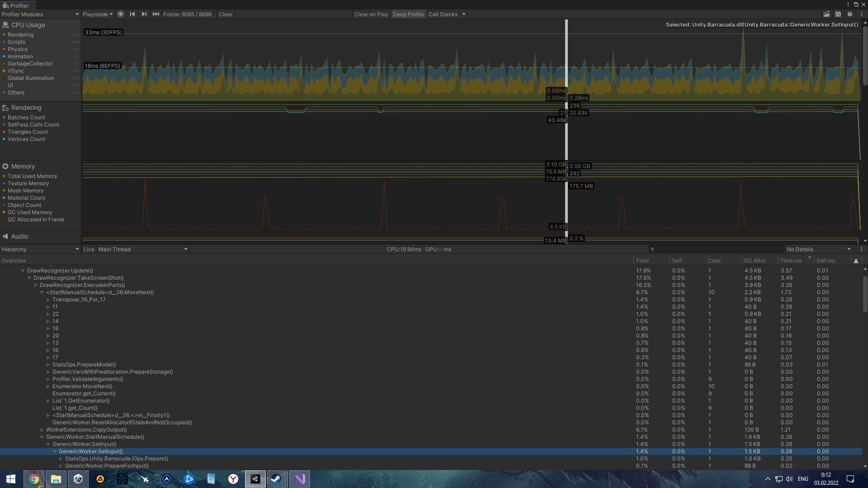Screen dimensions: 868x488
Task: Go to next frame
Action: tap(144, 14)
